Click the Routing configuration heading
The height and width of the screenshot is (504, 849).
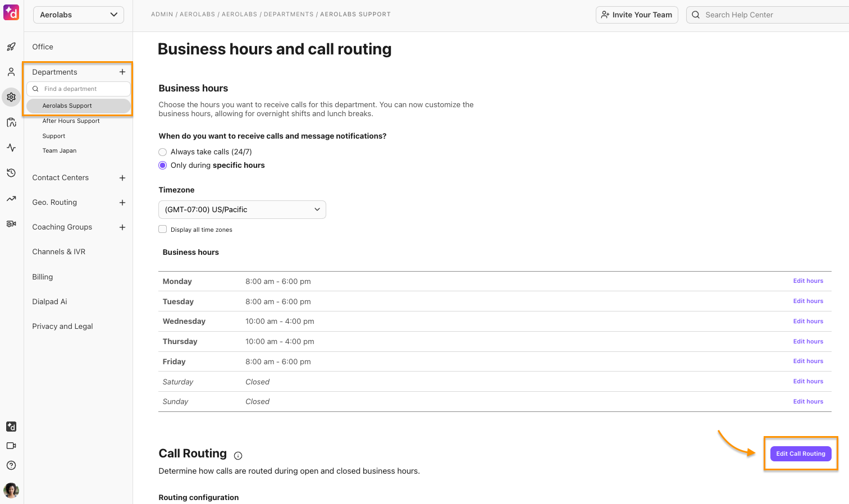coord(199,497)
